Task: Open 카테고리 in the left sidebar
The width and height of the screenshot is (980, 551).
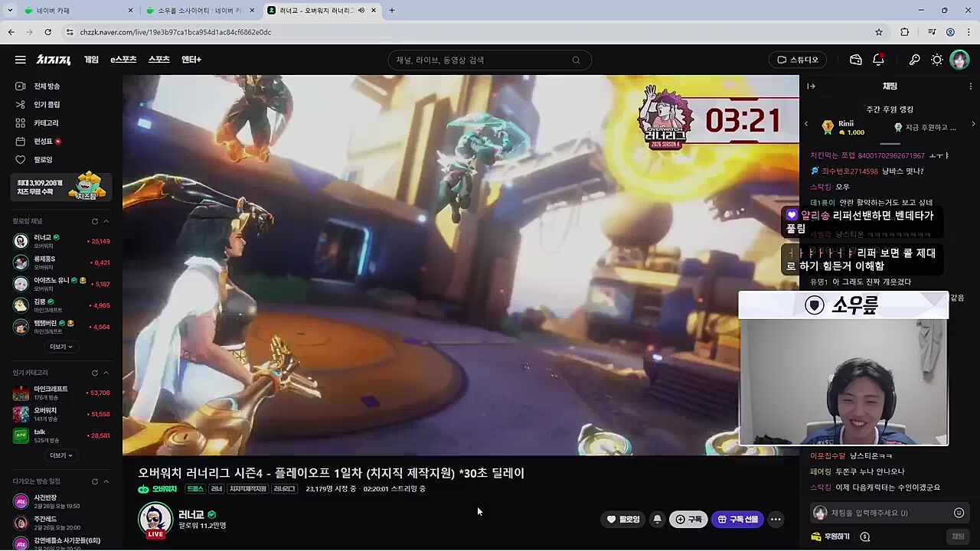Action: [46, 123]
